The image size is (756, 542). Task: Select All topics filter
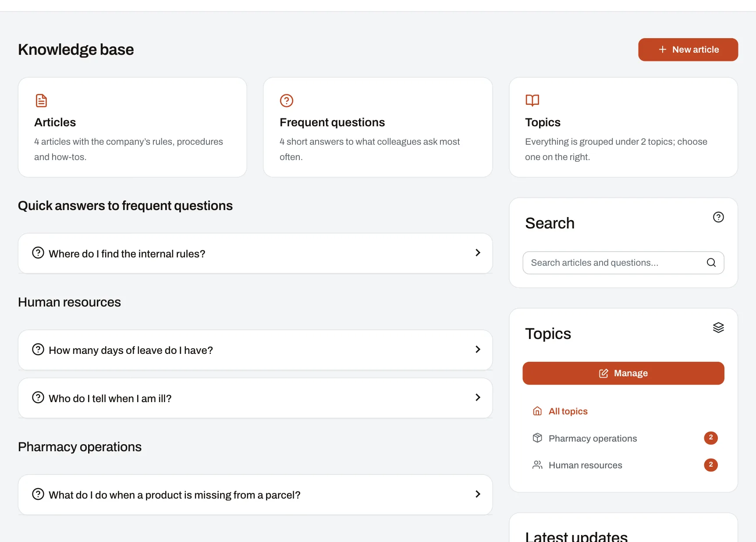623,411
